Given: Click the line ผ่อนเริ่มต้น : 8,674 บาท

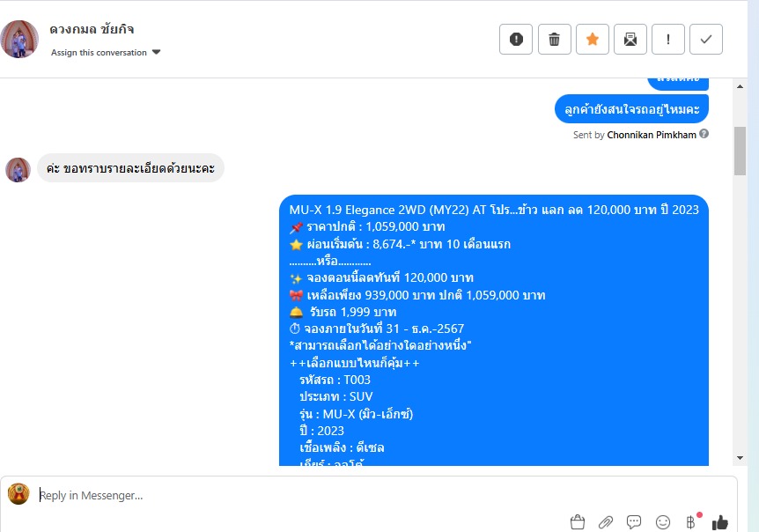Looking at the screenshot, I should 400,244.
